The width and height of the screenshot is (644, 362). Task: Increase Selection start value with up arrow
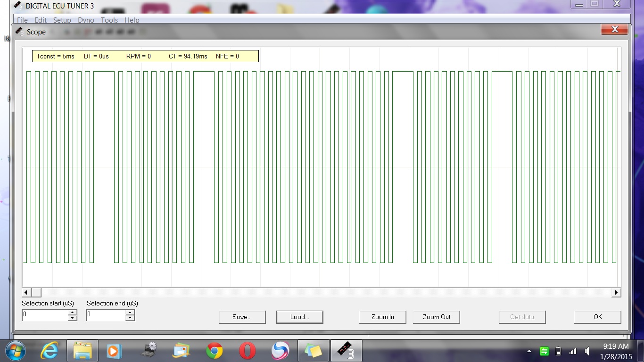[72, 313]
